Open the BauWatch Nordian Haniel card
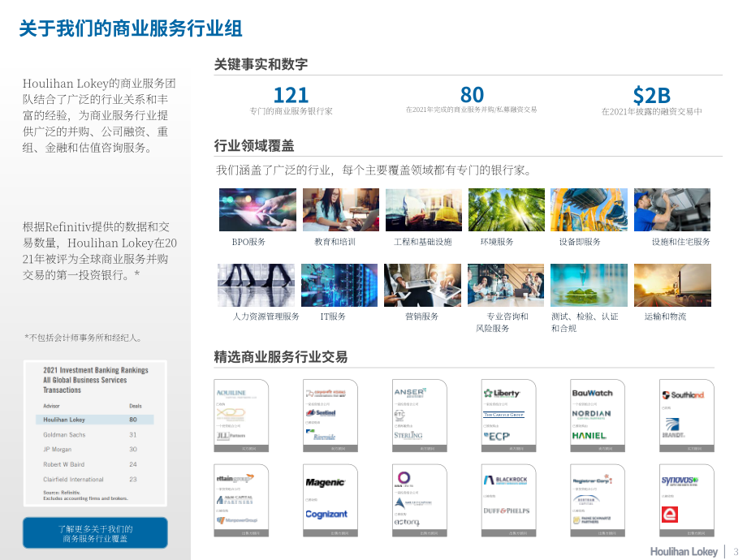 (x=598, y=416)
